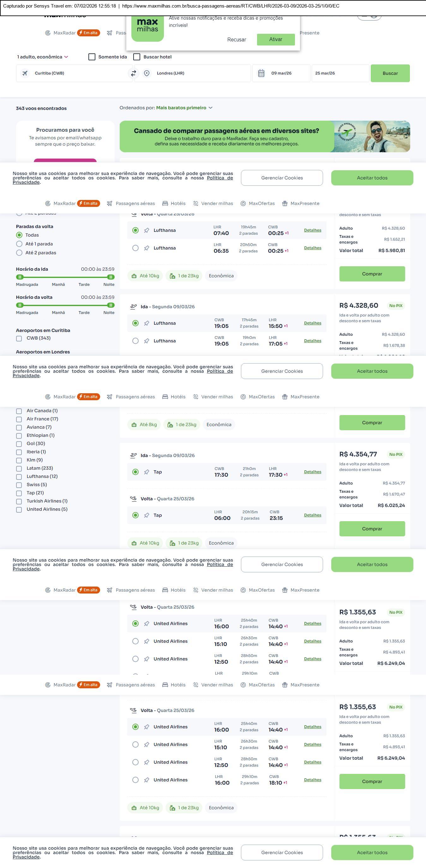
Task: Pin the Tap return flight departing 06:00
Action: coord(147,515)
